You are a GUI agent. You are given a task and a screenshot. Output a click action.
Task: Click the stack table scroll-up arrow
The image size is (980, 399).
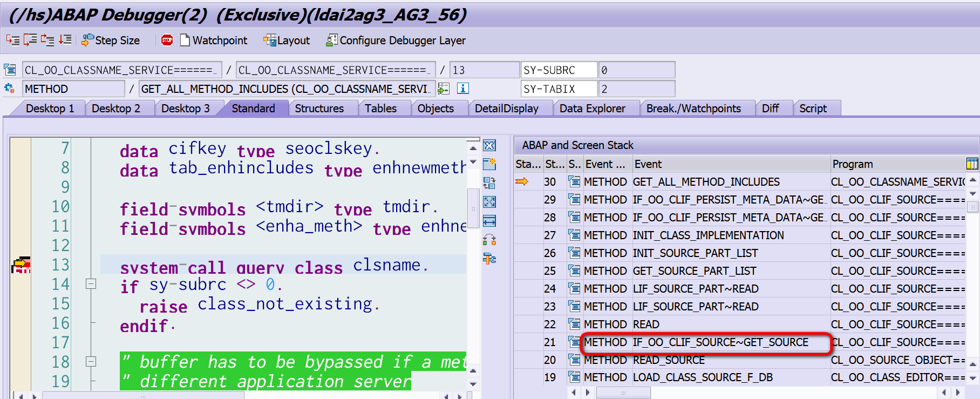[972, 180]
